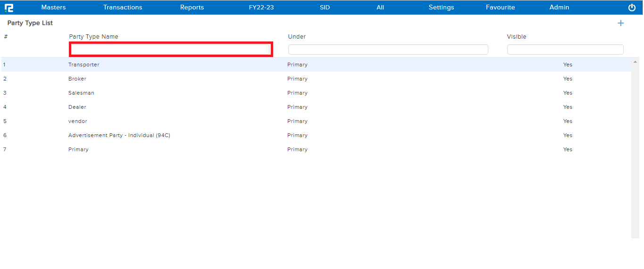
Task: Open the Admin menu
Action: pyautogui.click(x=559, y=8)
